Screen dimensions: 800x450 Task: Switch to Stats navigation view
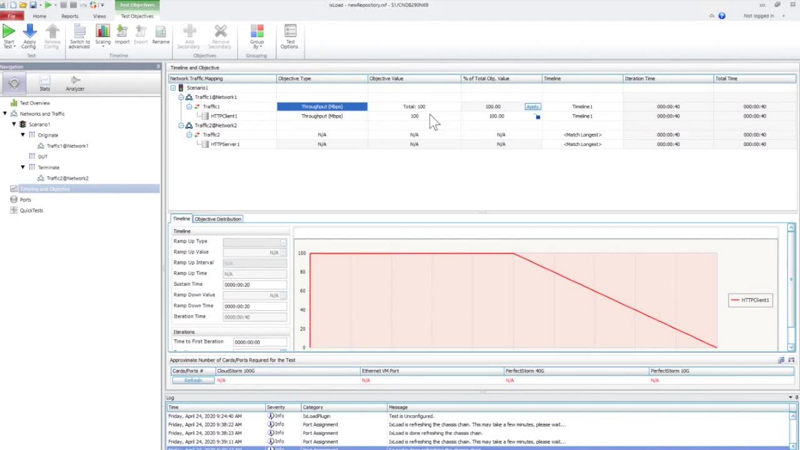coord(44,83)
